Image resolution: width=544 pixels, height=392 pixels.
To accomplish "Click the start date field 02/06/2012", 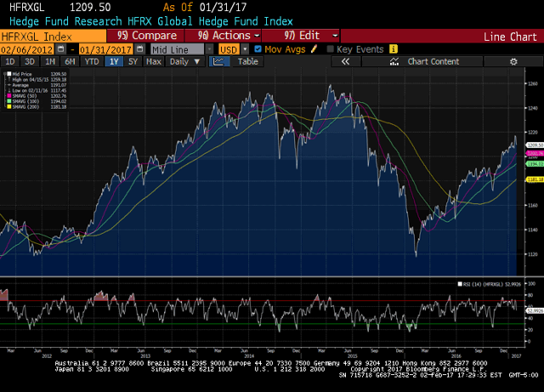I will [x=26, y=49].
